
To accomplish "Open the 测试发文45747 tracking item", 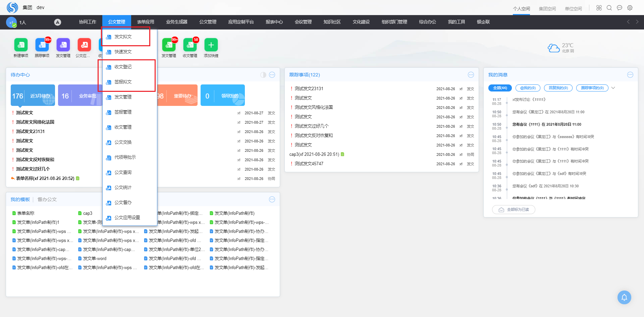I will point(309,164).
